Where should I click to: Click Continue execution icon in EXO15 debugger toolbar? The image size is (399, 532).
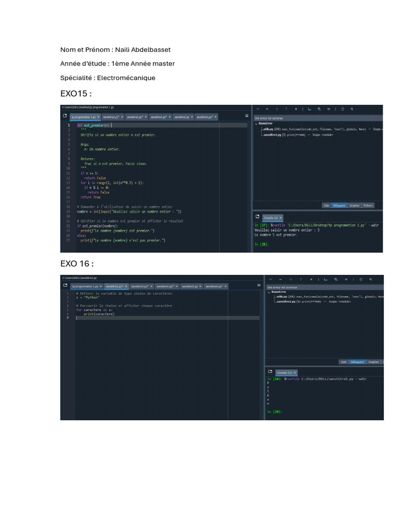[267, 109]
